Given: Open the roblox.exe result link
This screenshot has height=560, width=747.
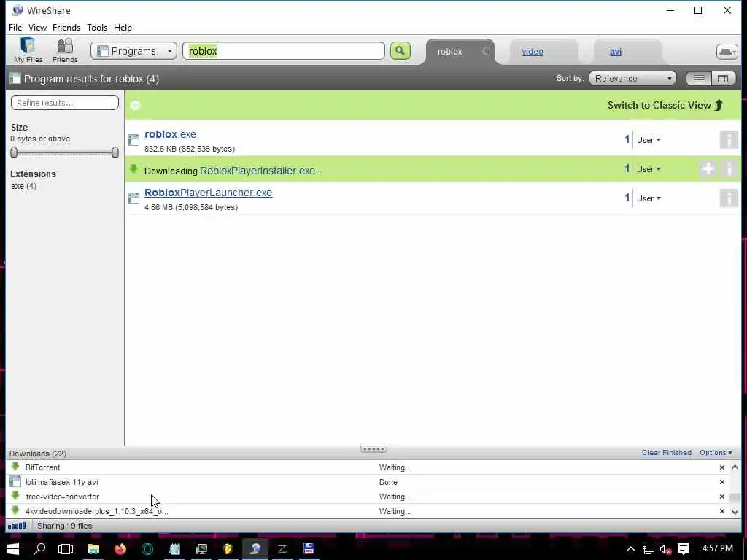Looking at the screenshot, I should (x=170, y=134).
